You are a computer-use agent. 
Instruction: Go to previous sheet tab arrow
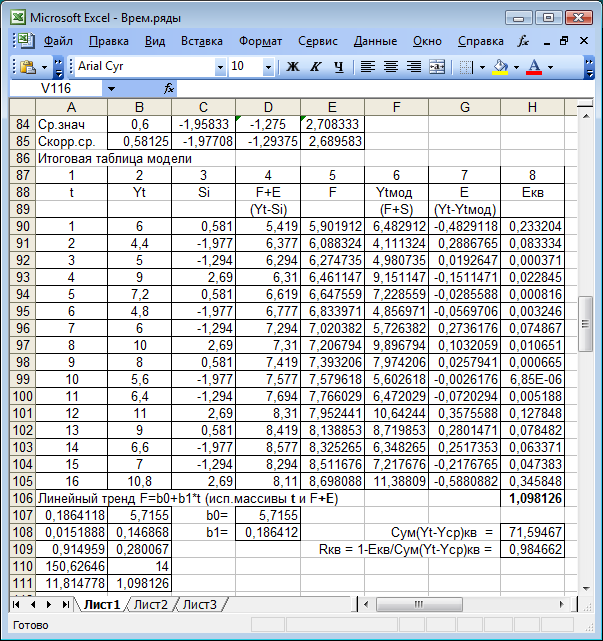point(33,604)
